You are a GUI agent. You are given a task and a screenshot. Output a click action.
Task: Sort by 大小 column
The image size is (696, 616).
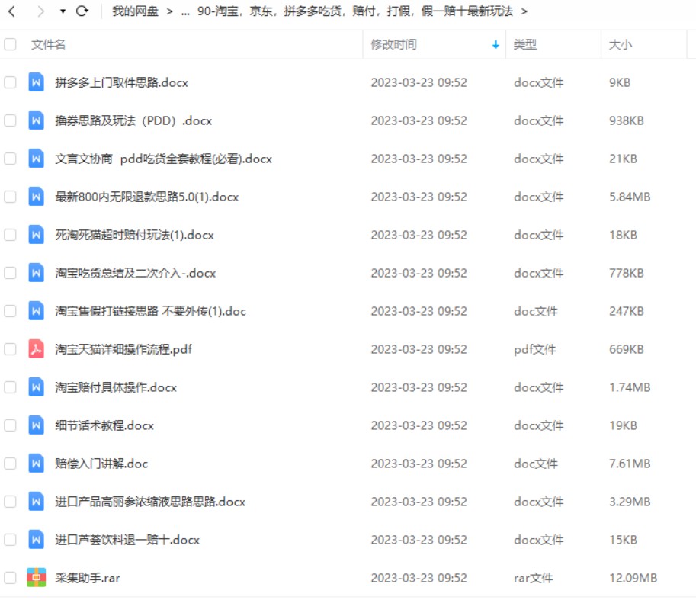click(620, 44)
